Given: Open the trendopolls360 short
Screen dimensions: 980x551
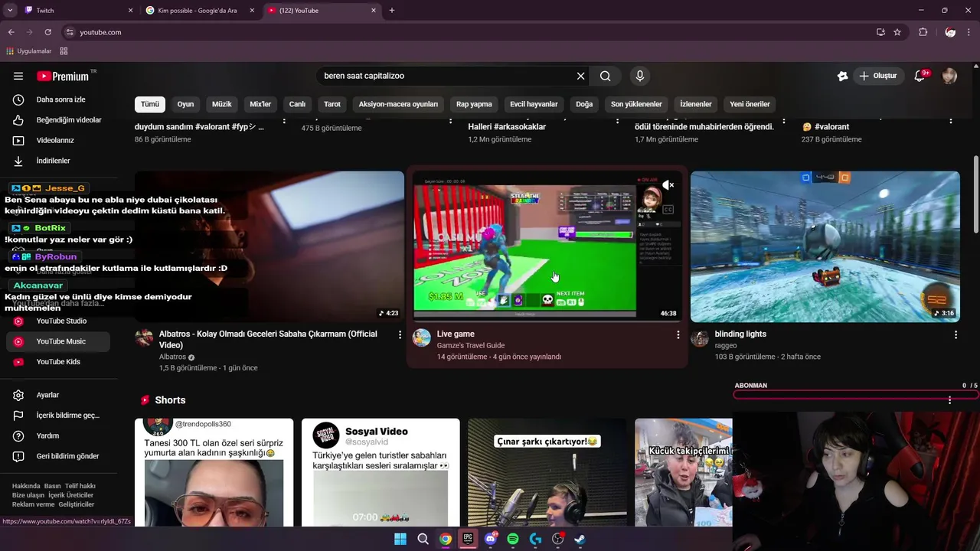Looking at the screenshot, I should [214, 472].
